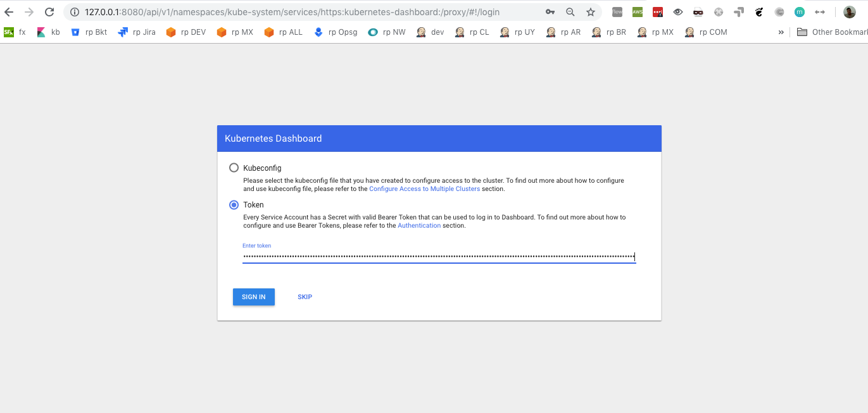Click the gray circular G extension icon
The height and width of the screenshot is (413, 868).
779,12
